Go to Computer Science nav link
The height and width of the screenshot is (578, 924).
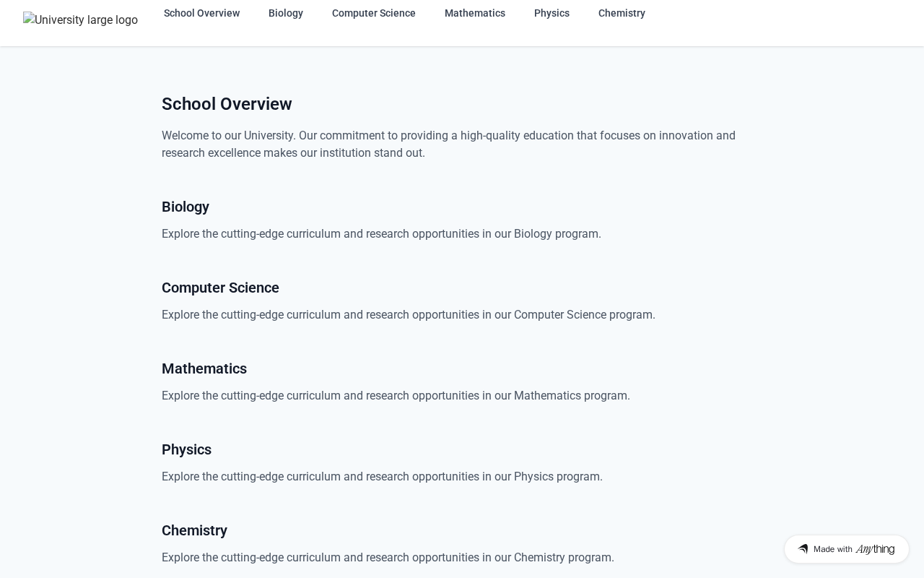pyautogui.click(x=373, y=13)
